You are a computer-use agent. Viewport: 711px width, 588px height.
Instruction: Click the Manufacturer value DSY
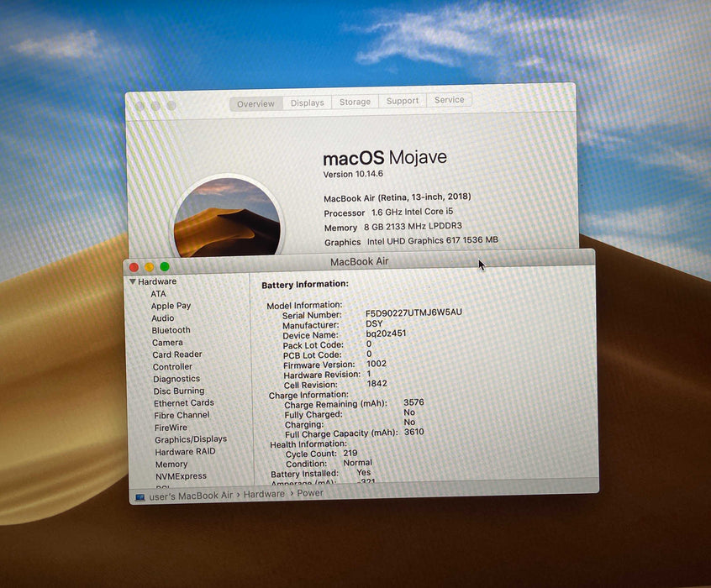[x=374, y=323]
